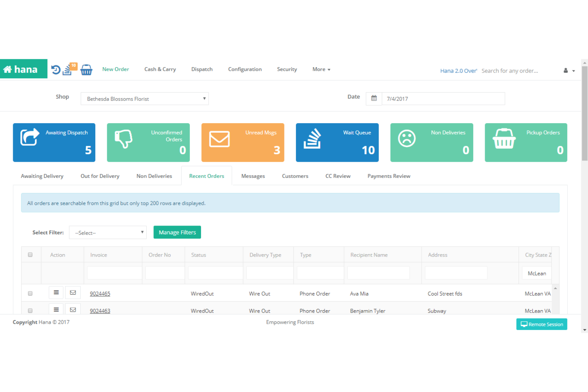Image resolution: width=588 pixels, height=392 pixels.
Task: Click the grid scrollbar up arrow
Action: [555, 288]
